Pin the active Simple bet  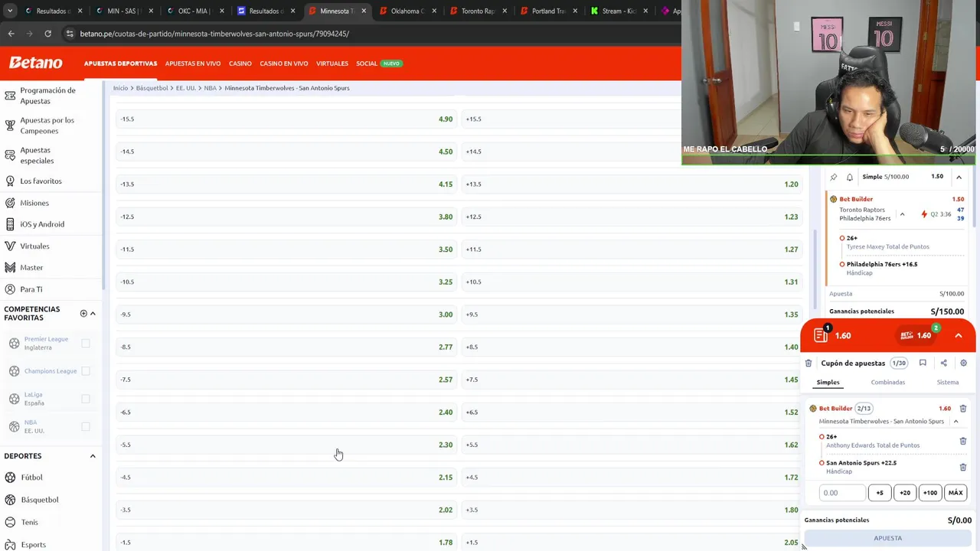(x=834, y=177)
